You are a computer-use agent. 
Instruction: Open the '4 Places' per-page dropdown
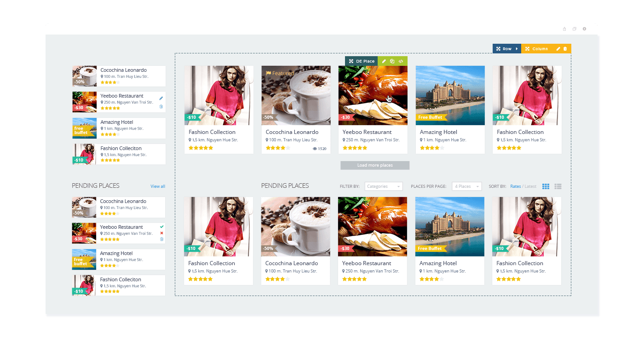(x=467, y=186)
